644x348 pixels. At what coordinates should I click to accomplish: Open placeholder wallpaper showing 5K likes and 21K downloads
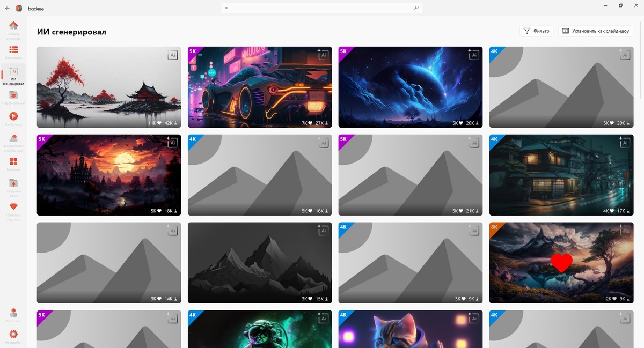(x=411, y=175)
